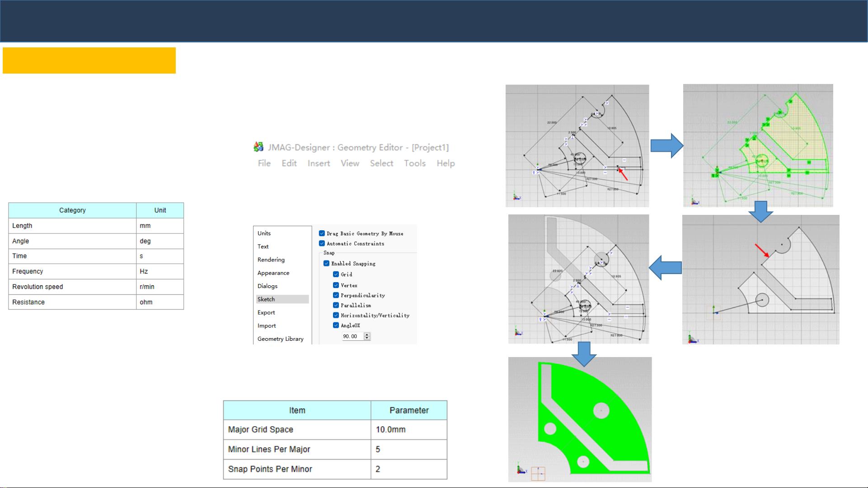
Task: Open the Insert menu
Action: point(319,163)
